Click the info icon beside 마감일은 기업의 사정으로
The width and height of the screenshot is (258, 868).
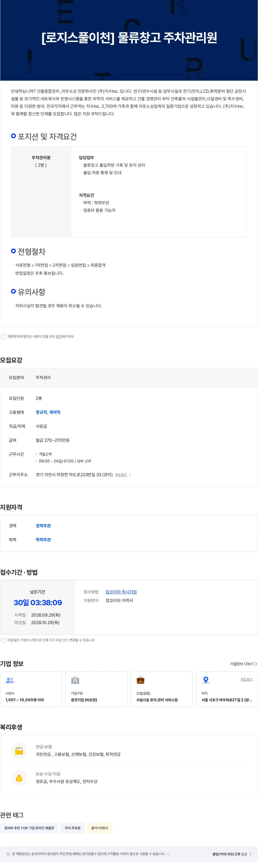3,640
